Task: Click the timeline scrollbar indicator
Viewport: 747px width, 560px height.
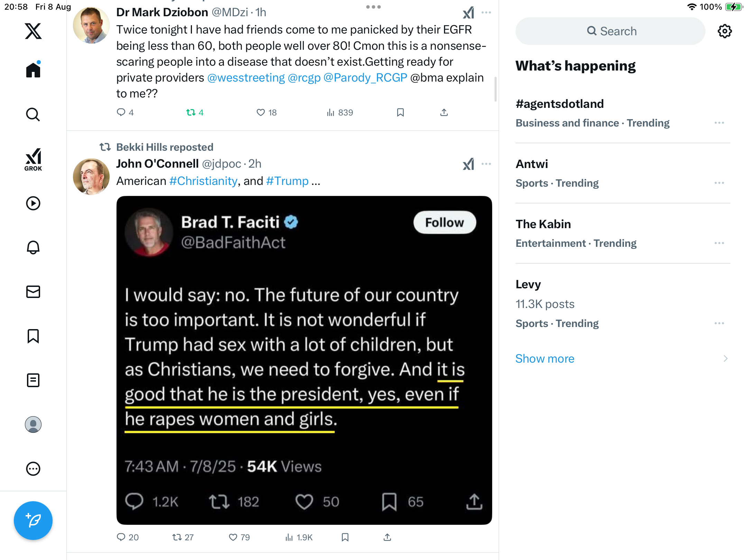Action: (496, 89)
